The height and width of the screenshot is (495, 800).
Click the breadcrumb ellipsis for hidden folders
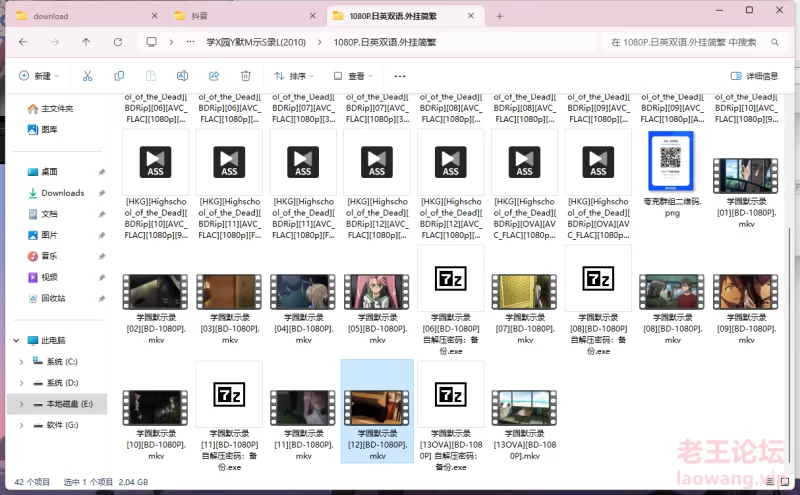pyautogui.click(x=190, y=42)
